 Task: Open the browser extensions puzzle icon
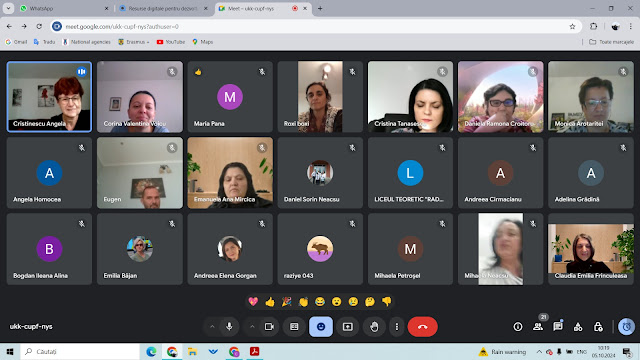click(593, 27)
